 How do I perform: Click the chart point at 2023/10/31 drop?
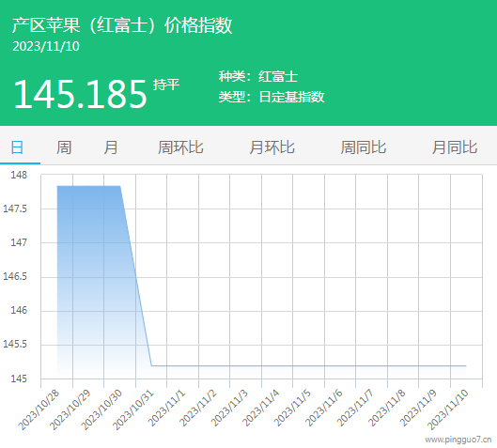point(151,365)
